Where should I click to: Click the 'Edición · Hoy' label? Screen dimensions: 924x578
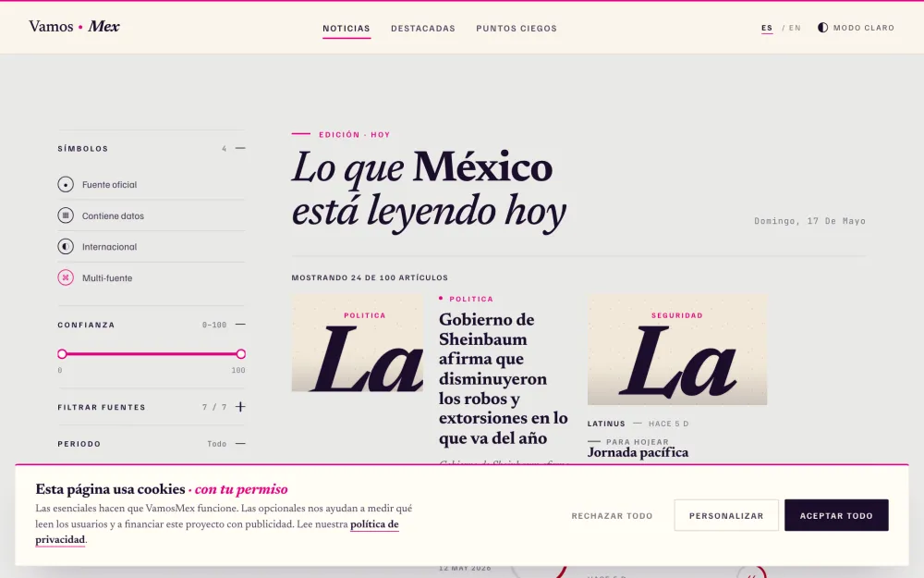tap(354, 134)
